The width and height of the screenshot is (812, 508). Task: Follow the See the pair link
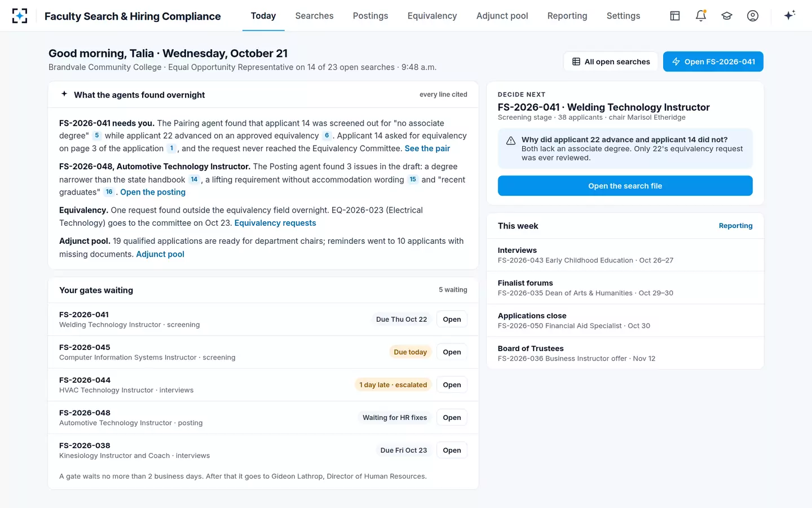[427, 148]
